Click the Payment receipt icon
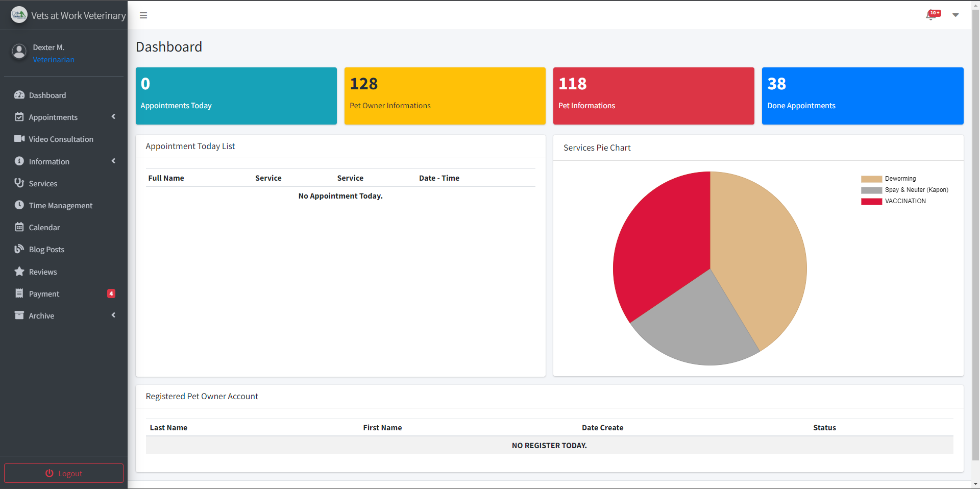This screenshot has height=489, width=980. pos(19,293)
